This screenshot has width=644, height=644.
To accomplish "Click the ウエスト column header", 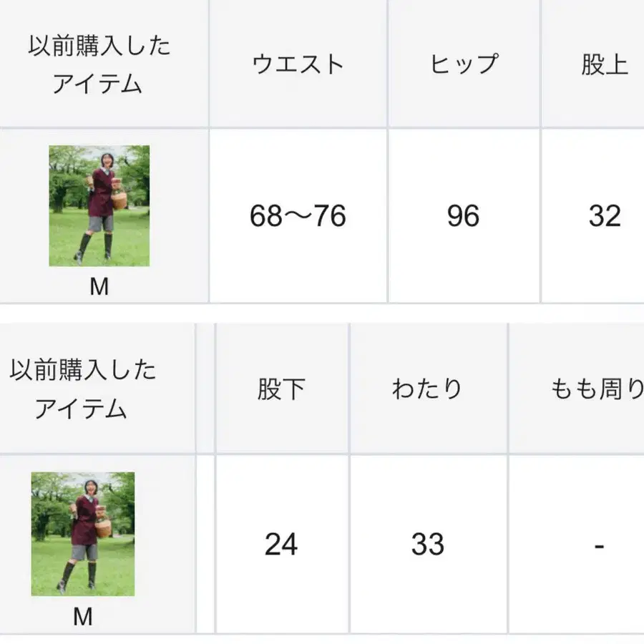I will coord(298,64).
